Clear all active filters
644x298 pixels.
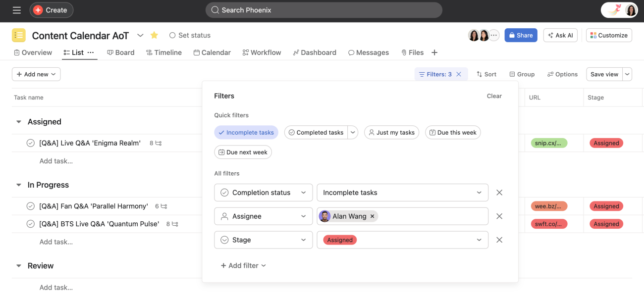point(494,96)
